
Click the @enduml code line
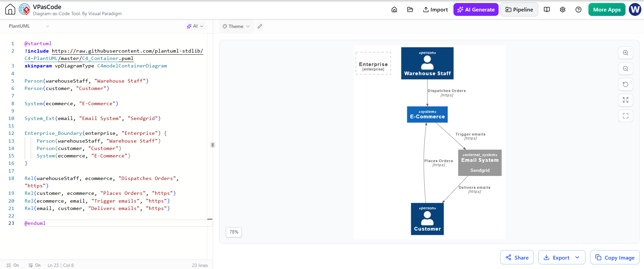pyautogui.click(x=35, y=223)
